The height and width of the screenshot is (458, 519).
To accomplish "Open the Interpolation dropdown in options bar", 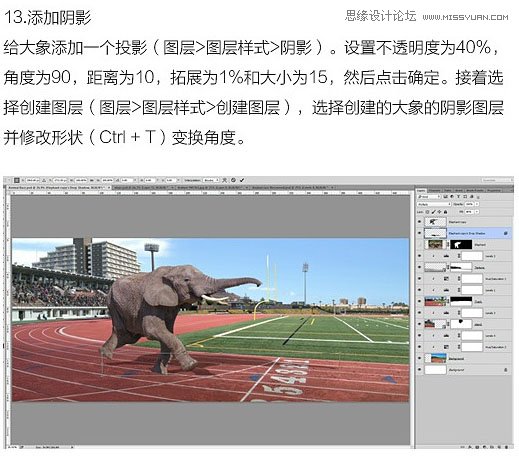I will tap(211, 180).
